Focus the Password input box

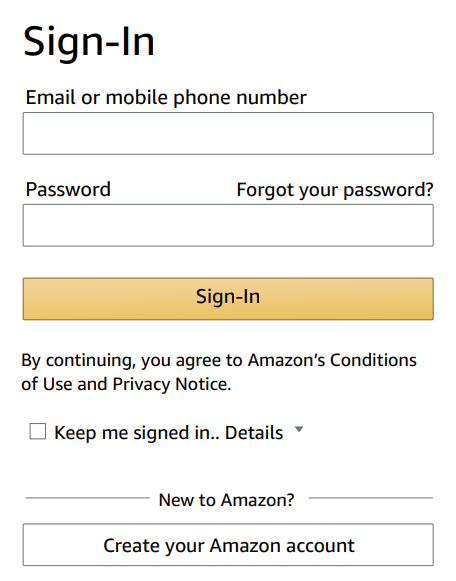(x=228, y=225)
